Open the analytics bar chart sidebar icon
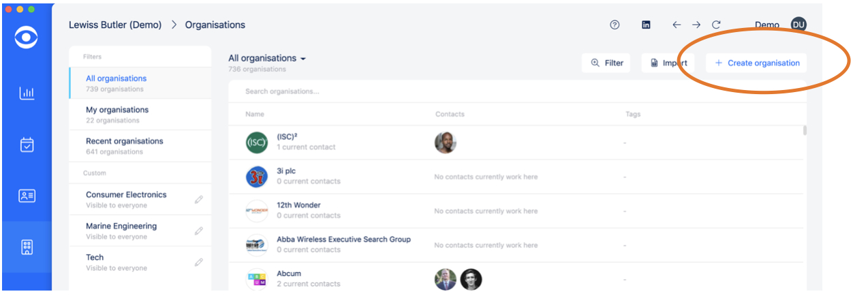This screenshot has width=868, height=296. (27, 93)
